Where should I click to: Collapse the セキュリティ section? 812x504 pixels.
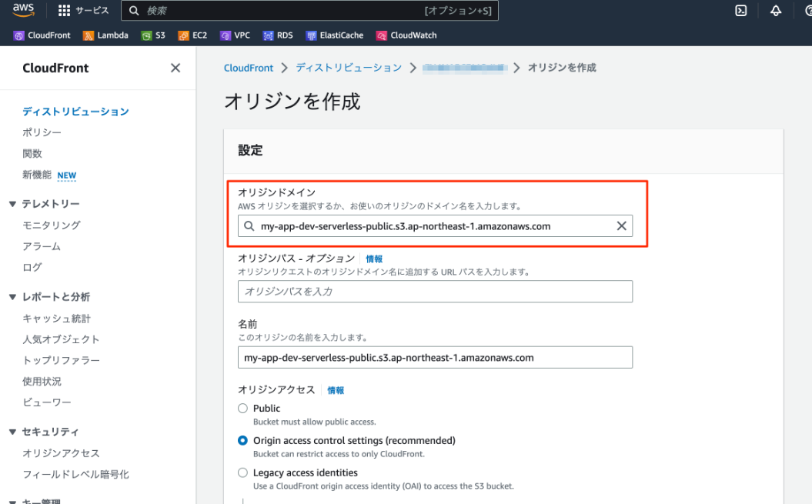pos(12,432)
